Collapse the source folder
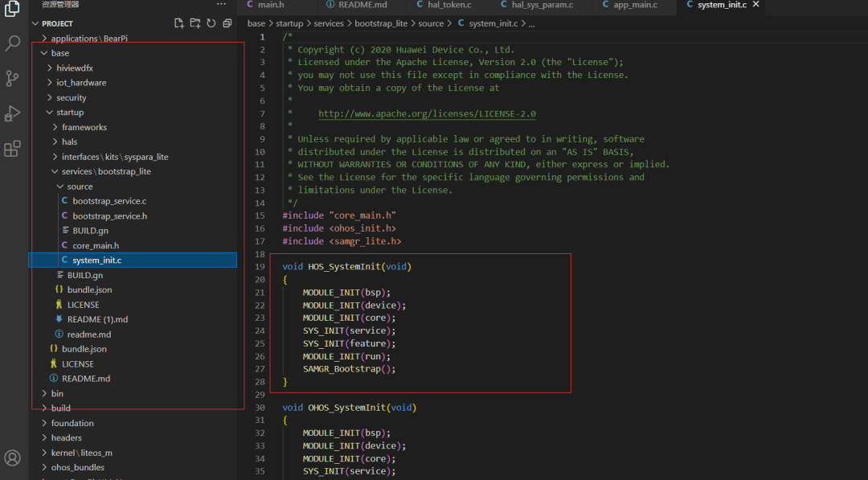 (x=80, y=187)
